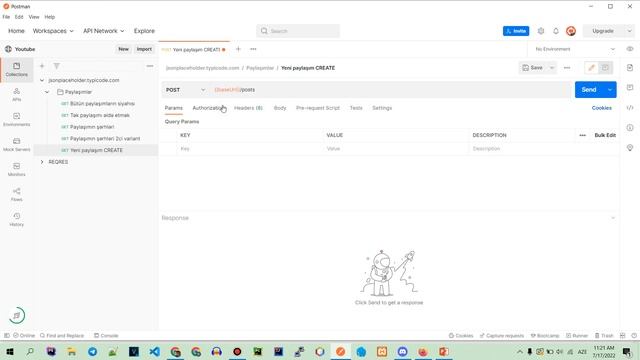
Task: Open the lightbulb icon in right sidebar
Action: click(630, 148)
